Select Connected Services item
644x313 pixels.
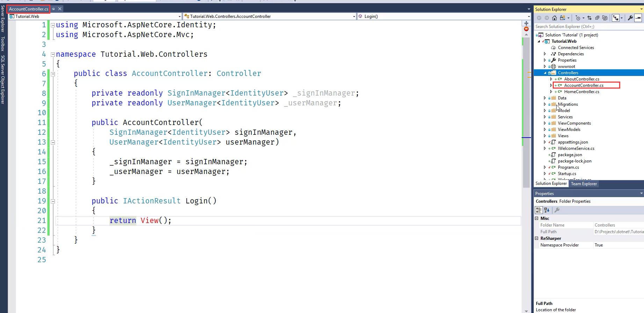(x=576, y=48)
